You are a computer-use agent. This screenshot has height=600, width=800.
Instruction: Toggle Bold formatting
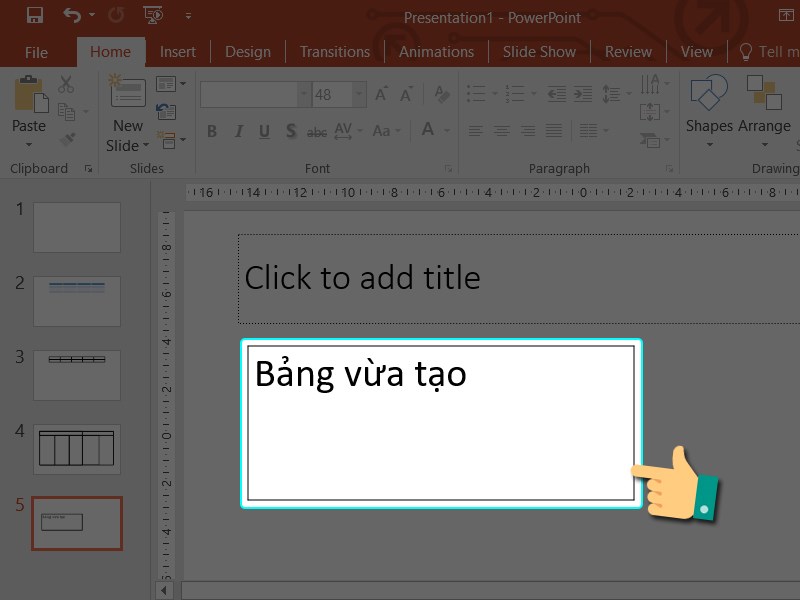(x=211, y=131)
